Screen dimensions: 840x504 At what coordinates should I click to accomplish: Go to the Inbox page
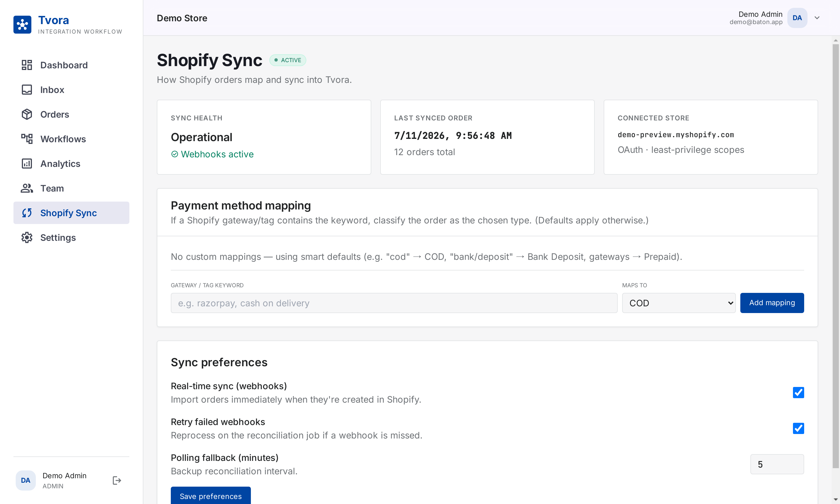pyautogui.click(x=71, y=90)
